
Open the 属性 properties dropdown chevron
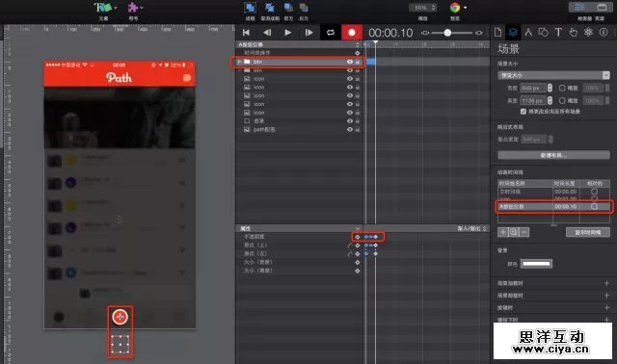pos(358,228)
